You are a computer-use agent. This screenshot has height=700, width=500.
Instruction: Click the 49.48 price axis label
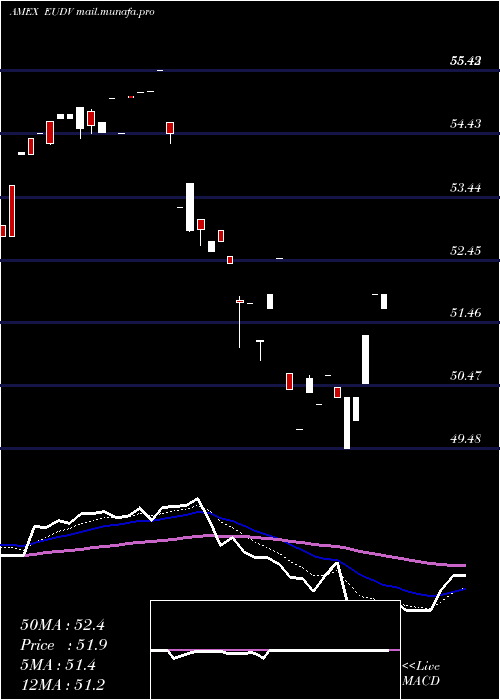pos(465,438)
